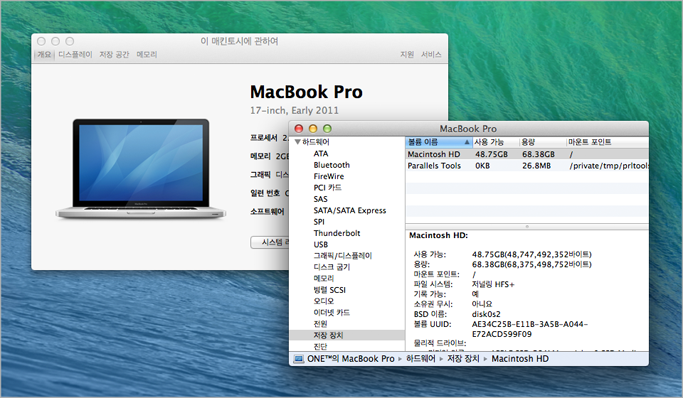Click the computer icon in path bar
This screenshot has width=683, height=398.
[x=298, y=359]
